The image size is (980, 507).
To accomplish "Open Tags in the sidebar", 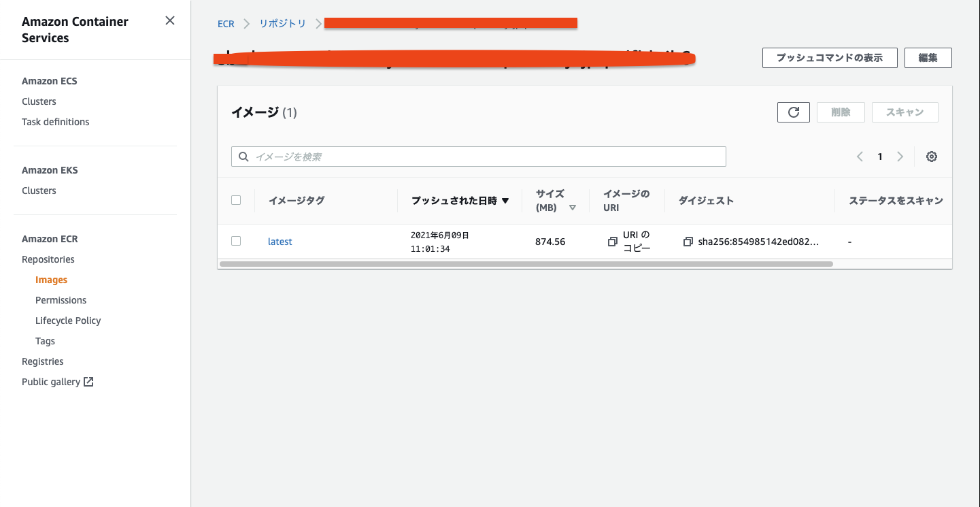I will pos(46,341).
